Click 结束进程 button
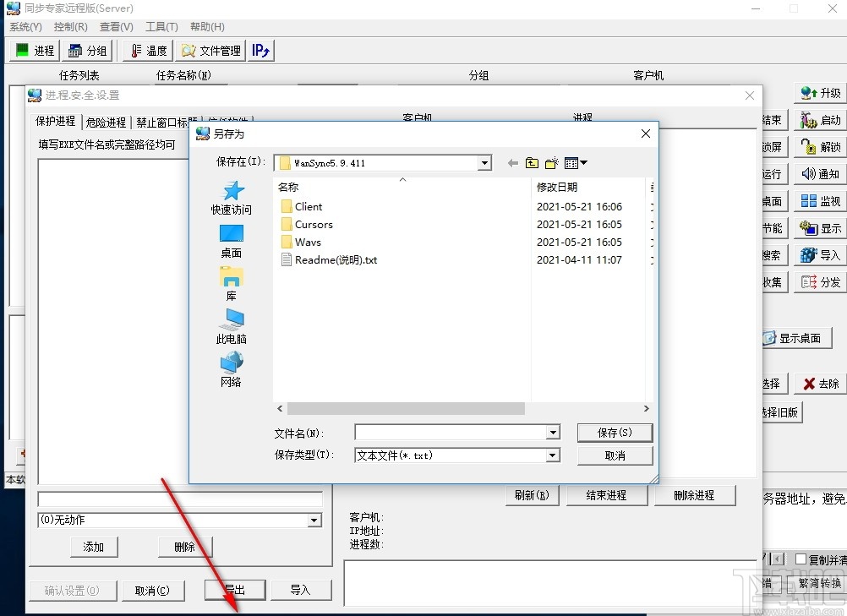Screen dimensions: 847x616 point(607,495)
